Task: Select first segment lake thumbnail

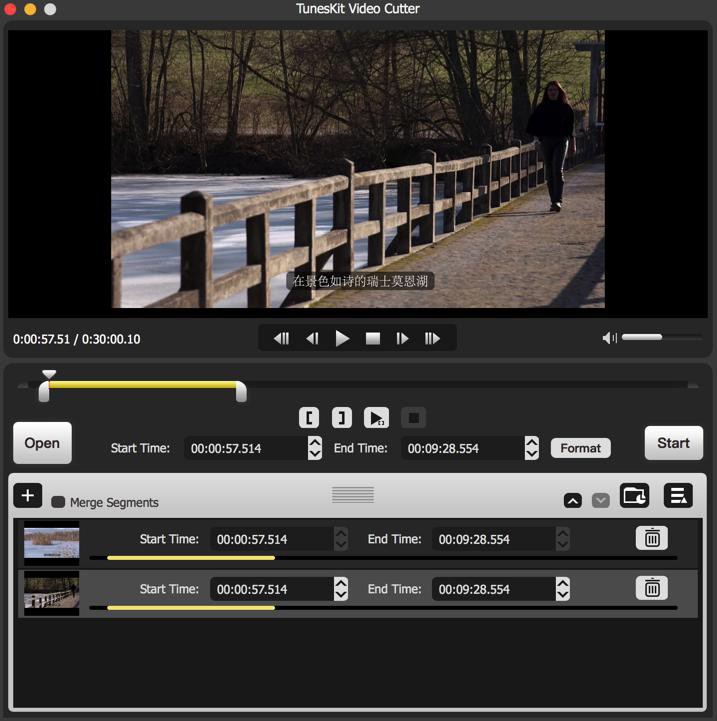Action: (x=52, y=543)
